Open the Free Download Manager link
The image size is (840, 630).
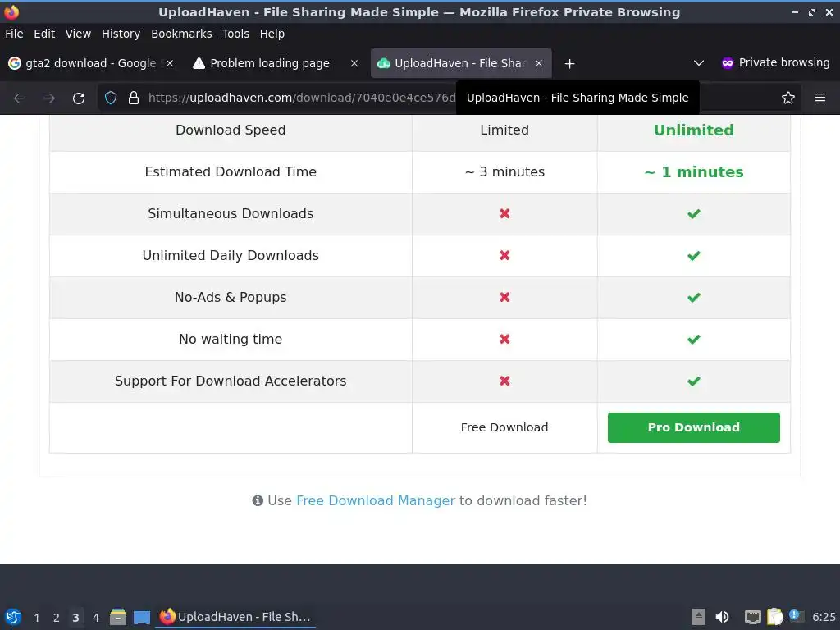[375, 500]
